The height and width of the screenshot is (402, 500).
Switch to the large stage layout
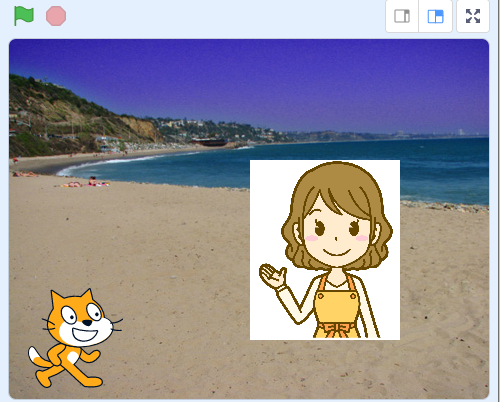click(435, 16)
